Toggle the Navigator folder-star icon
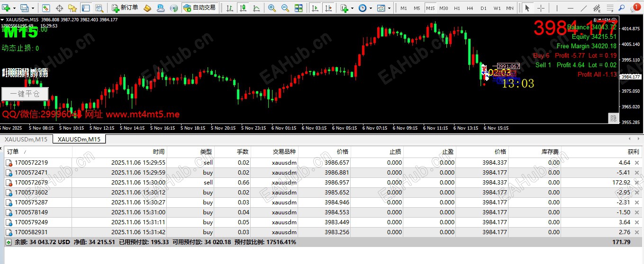 tap(72, 8)
